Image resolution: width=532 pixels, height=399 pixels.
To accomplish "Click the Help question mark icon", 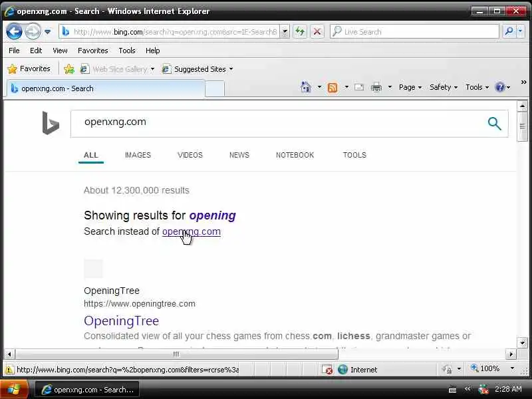I will coord(500,87).
